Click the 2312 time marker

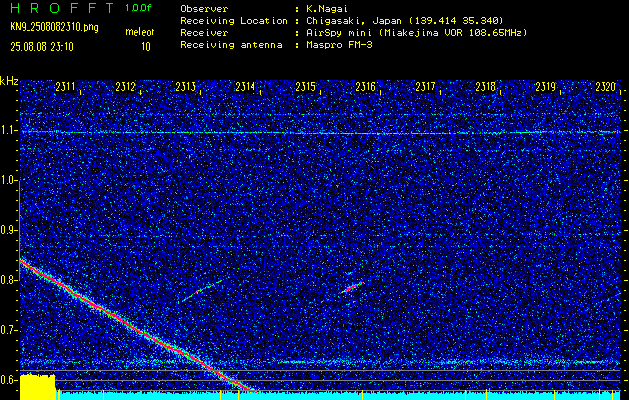tap(125, 87)
